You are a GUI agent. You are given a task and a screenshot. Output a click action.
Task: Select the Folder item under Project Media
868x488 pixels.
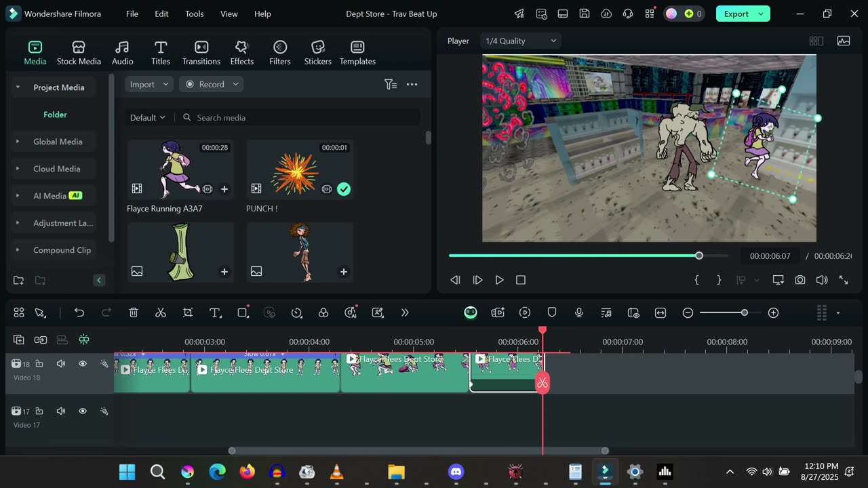point(55,115)
